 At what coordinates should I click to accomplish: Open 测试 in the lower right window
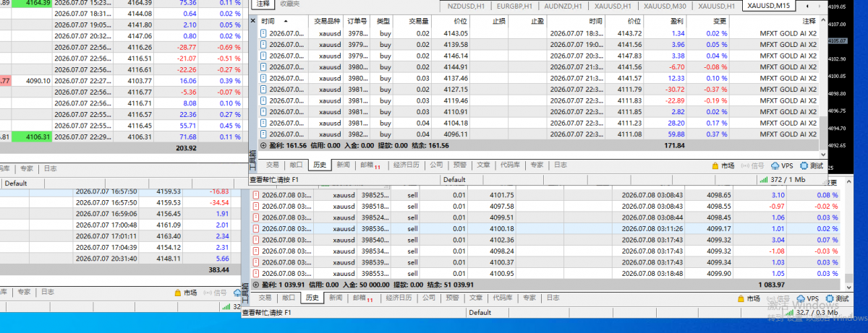click(x=837, y=298)
